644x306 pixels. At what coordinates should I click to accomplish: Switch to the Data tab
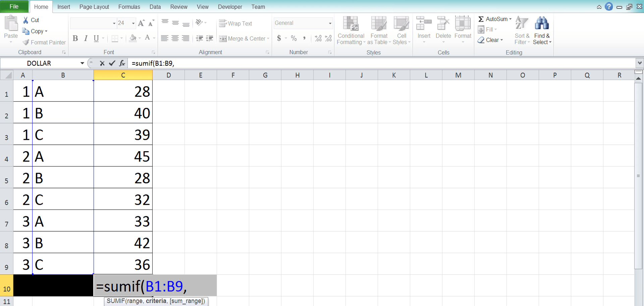[x=155, y=7]
